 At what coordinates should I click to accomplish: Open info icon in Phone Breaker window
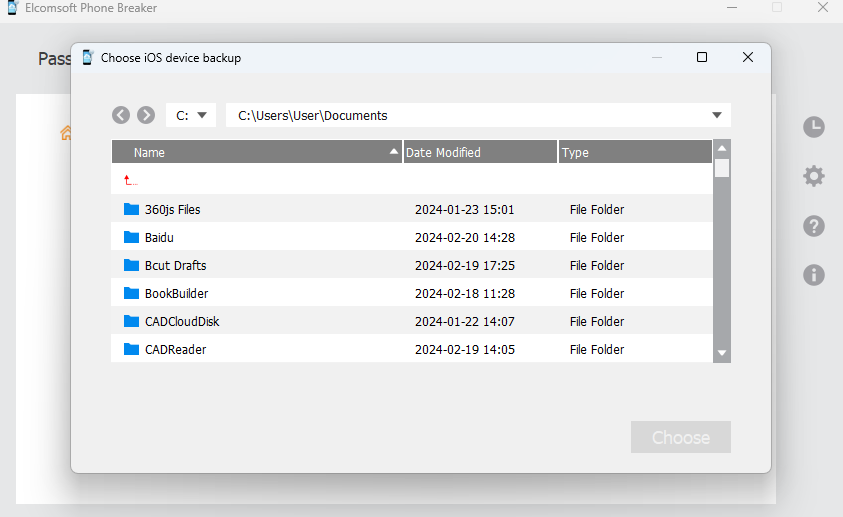(x=814, y=275)
